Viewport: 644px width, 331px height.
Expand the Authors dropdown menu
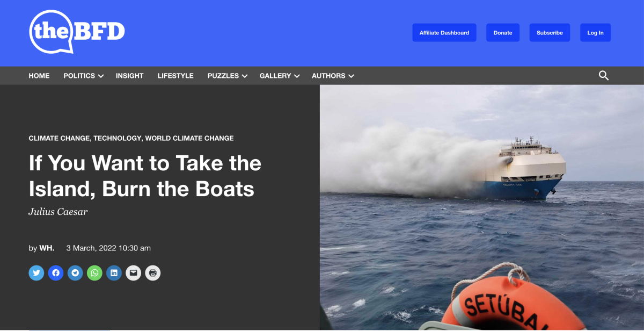coord(333,76)
